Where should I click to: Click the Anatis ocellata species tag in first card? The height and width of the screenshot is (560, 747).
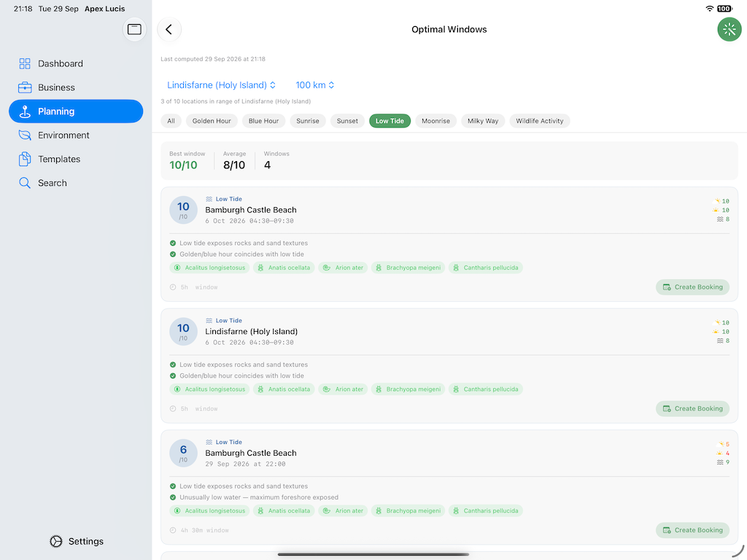[x=284, y=268]
